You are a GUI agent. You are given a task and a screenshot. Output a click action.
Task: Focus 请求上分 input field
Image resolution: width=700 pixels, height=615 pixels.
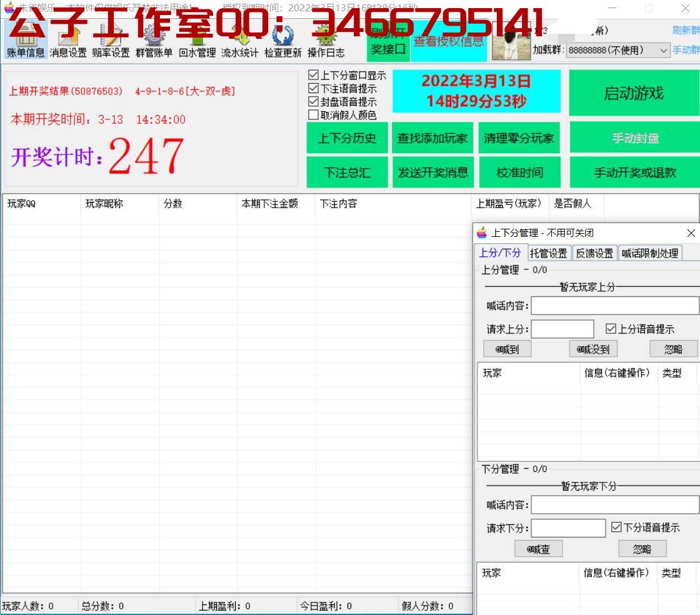point(562,329)
